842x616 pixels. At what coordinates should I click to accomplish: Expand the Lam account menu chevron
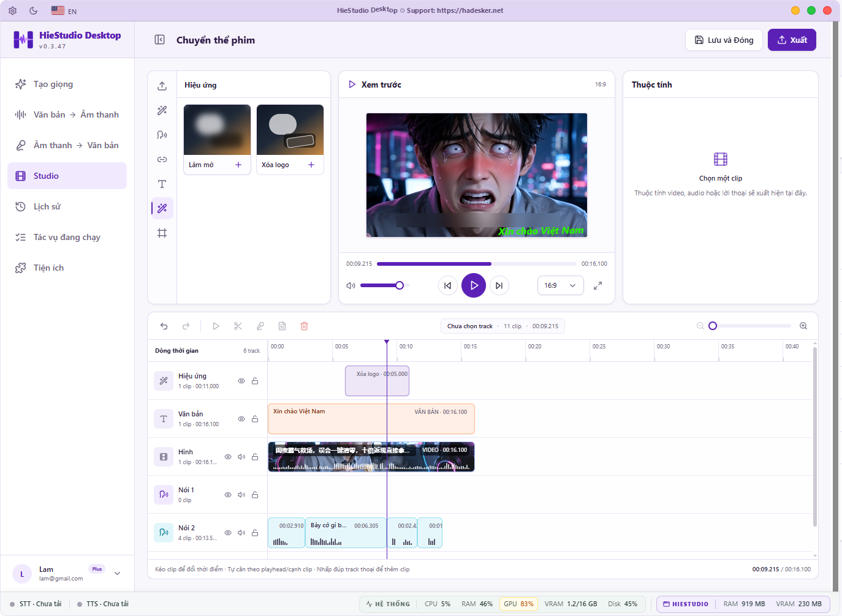tap(118, 574)
